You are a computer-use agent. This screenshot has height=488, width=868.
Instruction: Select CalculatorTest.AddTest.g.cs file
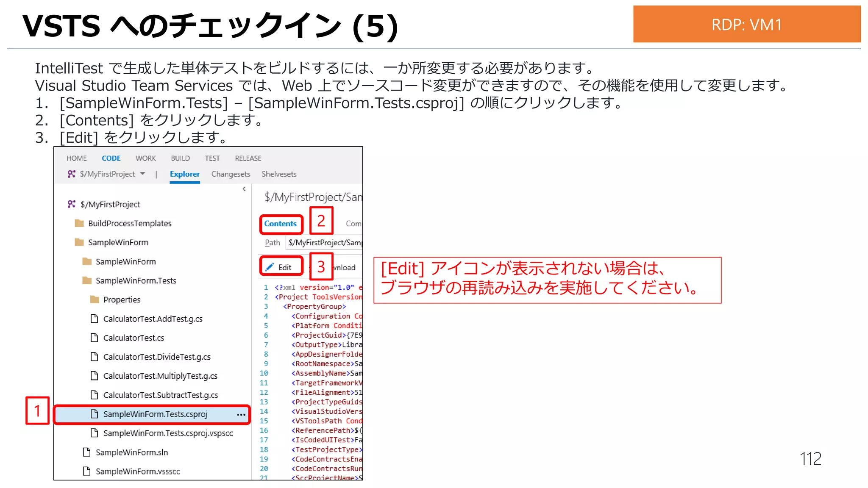pos(153,319)
